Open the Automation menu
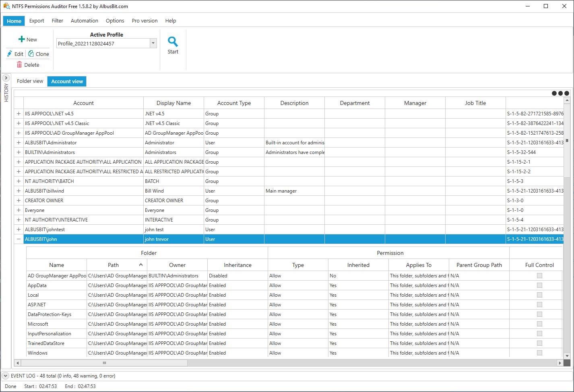Screen dimensions: 574x392 tap(85, 21)
